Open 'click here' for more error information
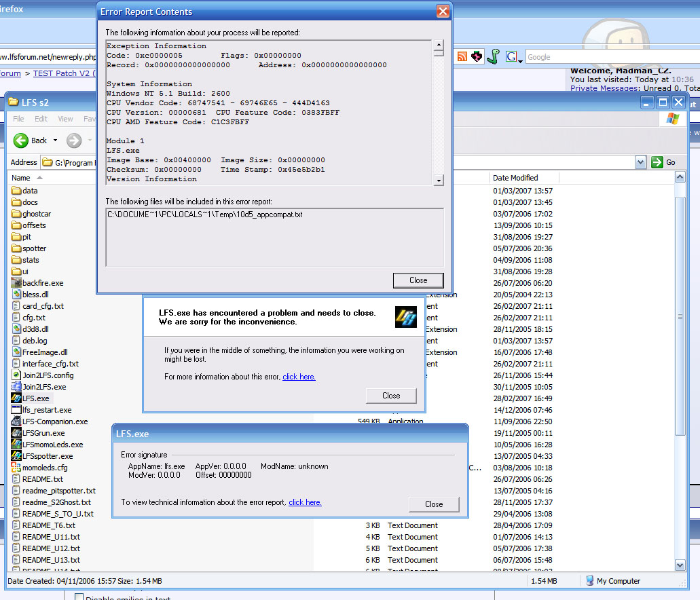The height and width of the screenshot is (600, 700). (x=299, y=377)
